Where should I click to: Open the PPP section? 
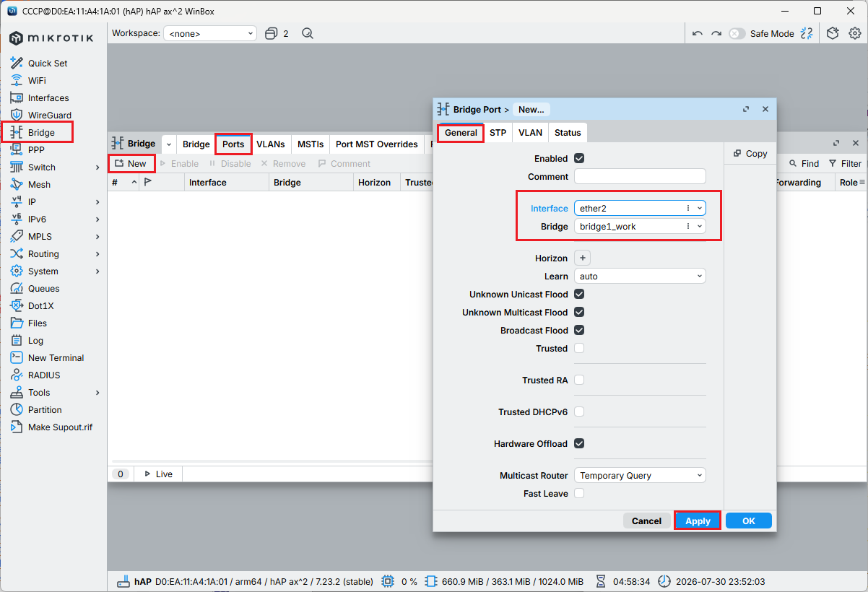[x=36, y=149]
